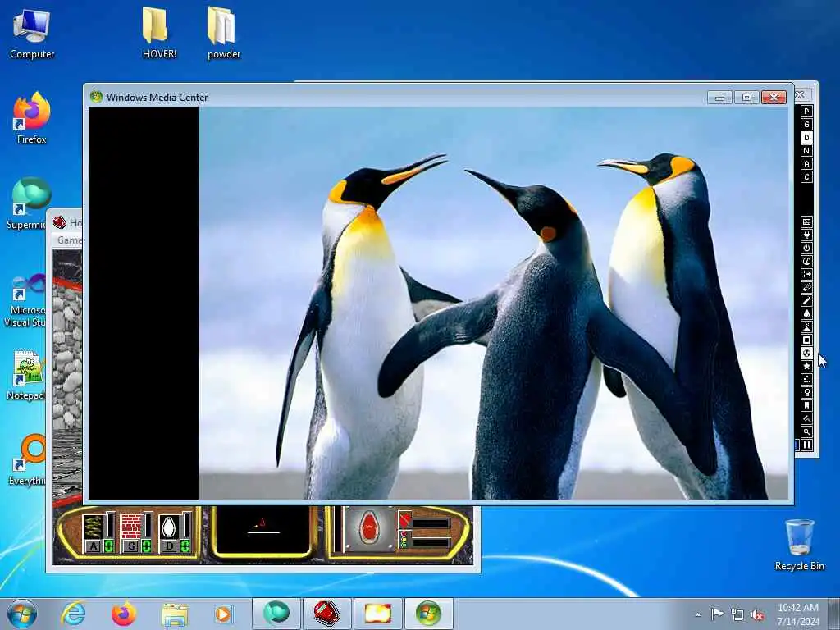
Task: Minimize the Windows Media Center window
Action: [719, 97]
